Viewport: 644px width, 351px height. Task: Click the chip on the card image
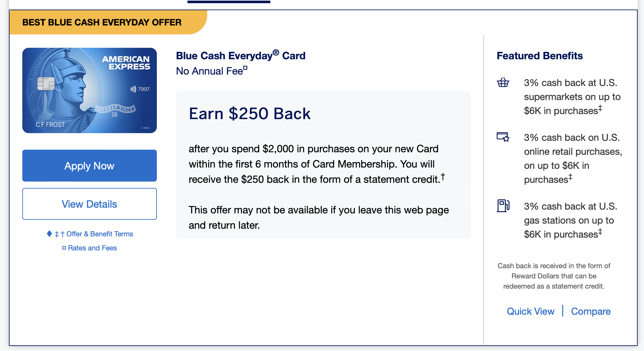[46, 84]
